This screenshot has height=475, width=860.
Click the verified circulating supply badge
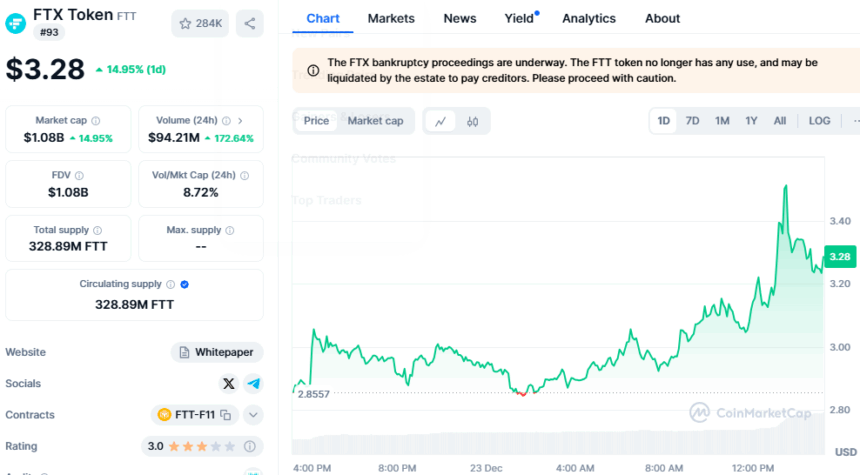pyautogui.click(x=185, y=284)
